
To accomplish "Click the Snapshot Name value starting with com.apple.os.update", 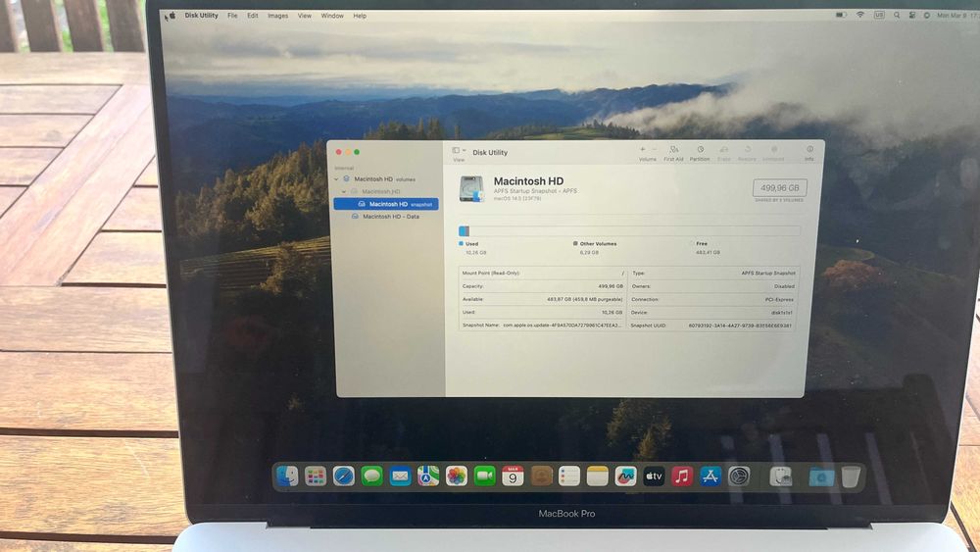I will point(562,326).
